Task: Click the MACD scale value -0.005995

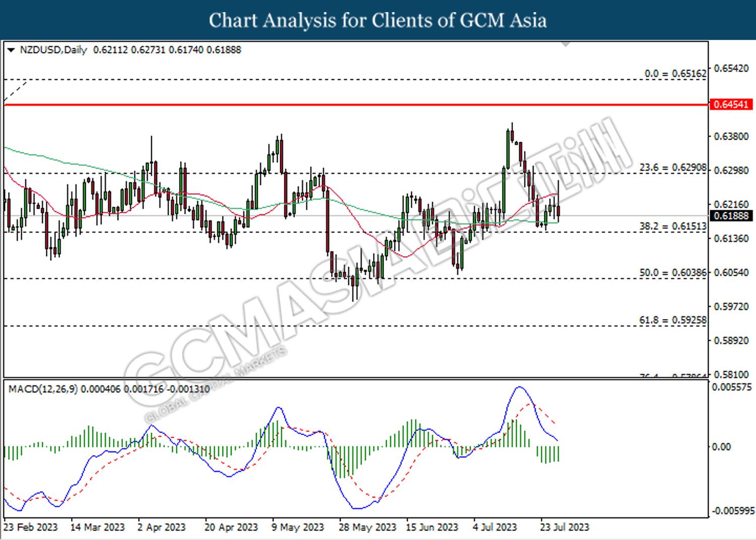Action: pyautogui.click(x=733, y=511)
